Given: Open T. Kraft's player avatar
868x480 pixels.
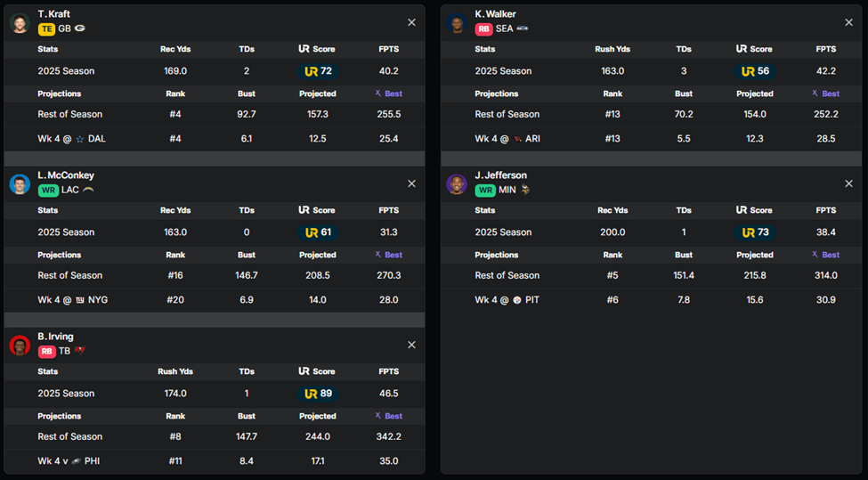Looking at the screenshot, I should click(x=20, y=23).
